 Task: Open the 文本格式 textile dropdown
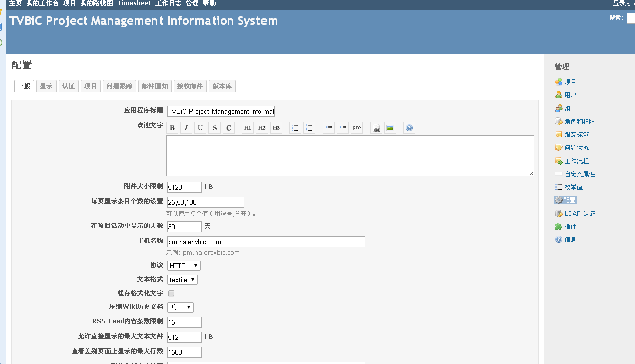(x=182, y=280)
